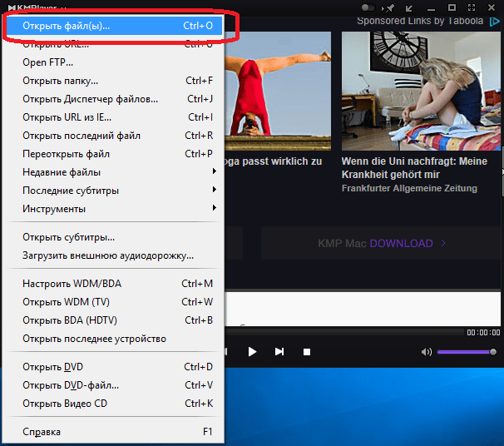Viewport: 504px width, 446px height.
Task: Choose Открыть WDM (TV) item
Action: click(x=115, y=302)
